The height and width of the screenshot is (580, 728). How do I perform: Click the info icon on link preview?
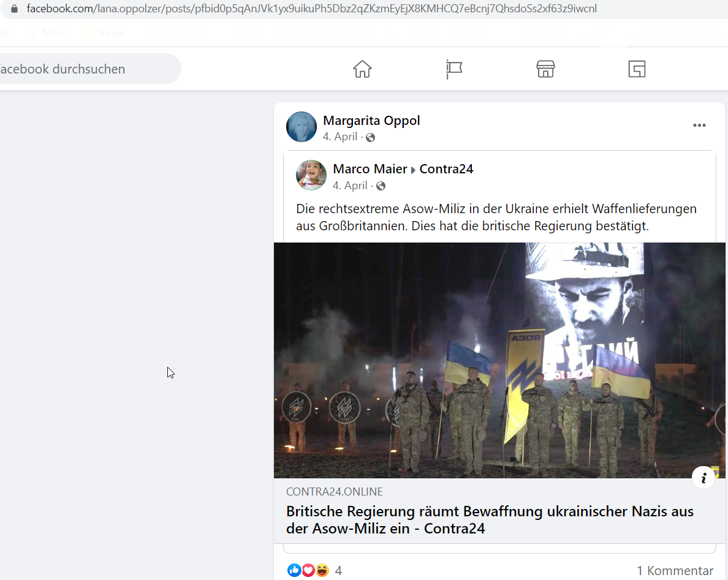pos(703,478)
